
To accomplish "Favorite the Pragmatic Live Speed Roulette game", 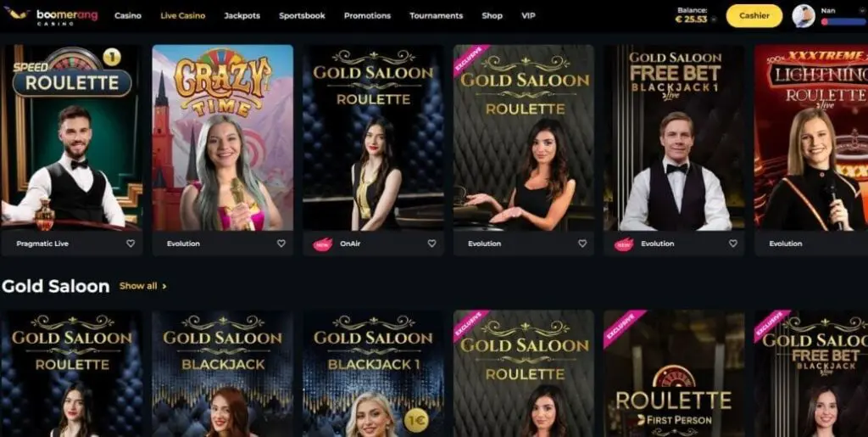I will coord(131,244).
